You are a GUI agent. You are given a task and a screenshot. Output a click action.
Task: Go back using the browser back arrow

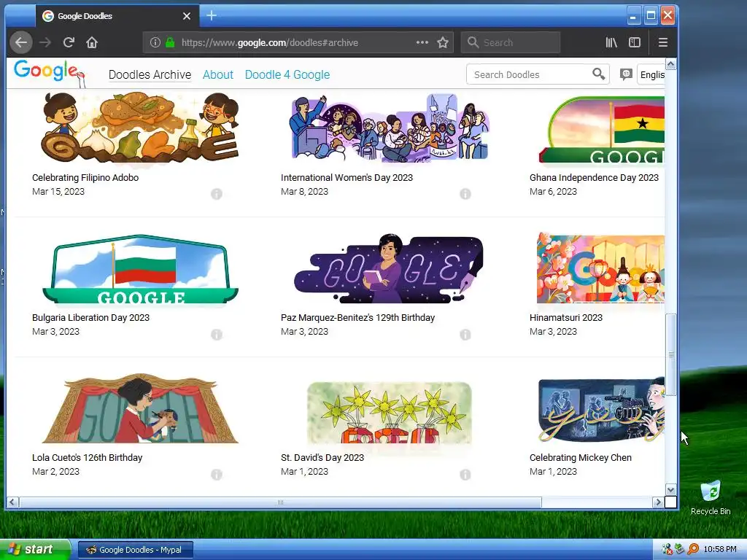21,42
